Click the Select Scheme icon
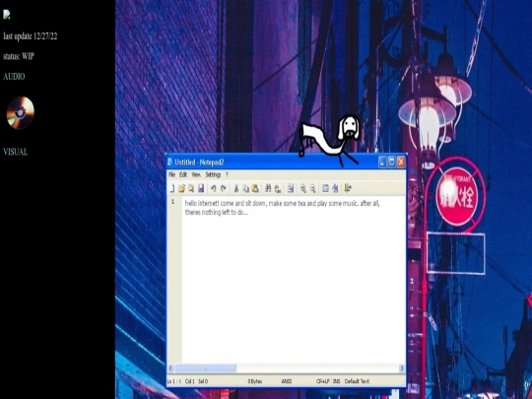The height and width of the screenshot is (399, 532). (x=325, y=188)
